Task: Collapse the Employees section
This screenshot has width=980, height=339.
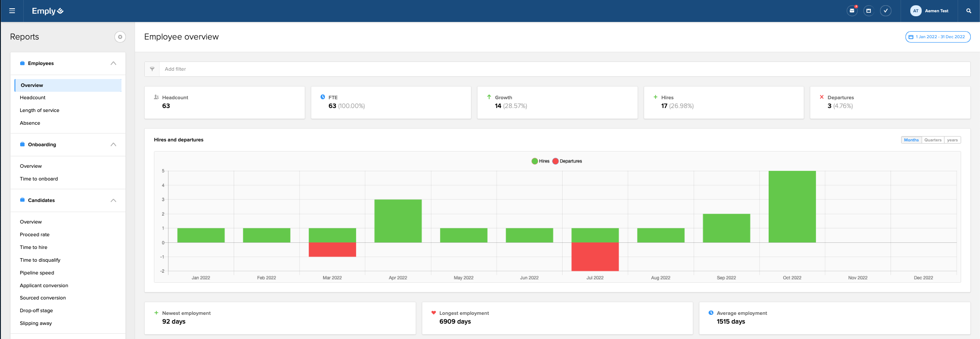Action: 113,63
